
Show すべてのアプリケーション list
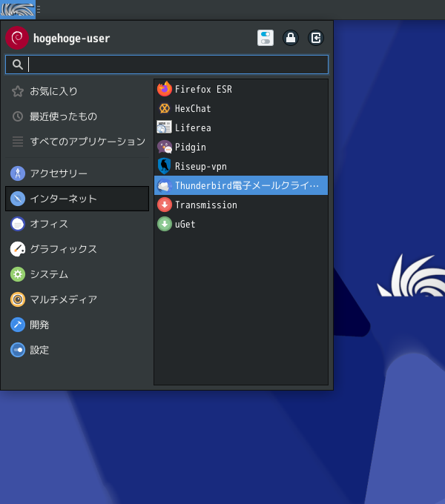click(77, 142)
